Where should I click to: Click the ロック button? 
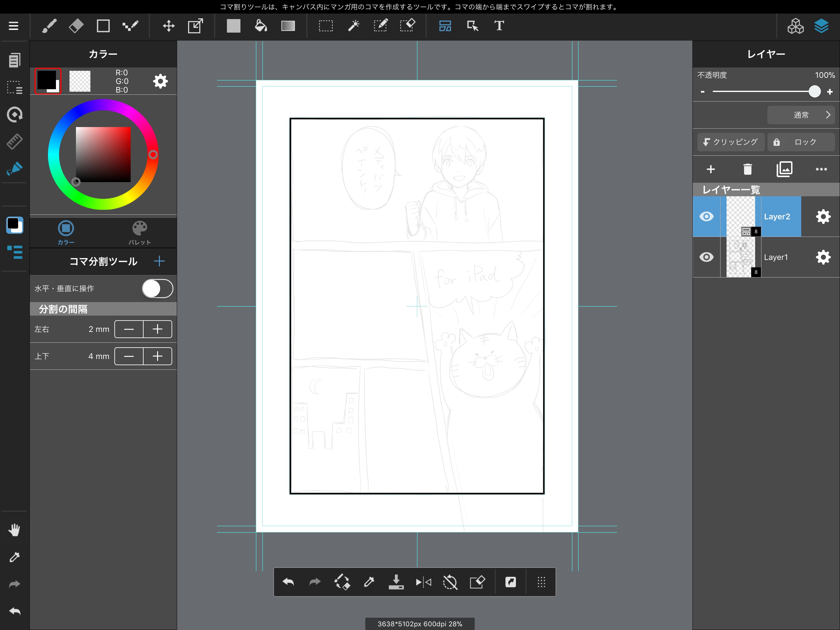tap(801, 142)
